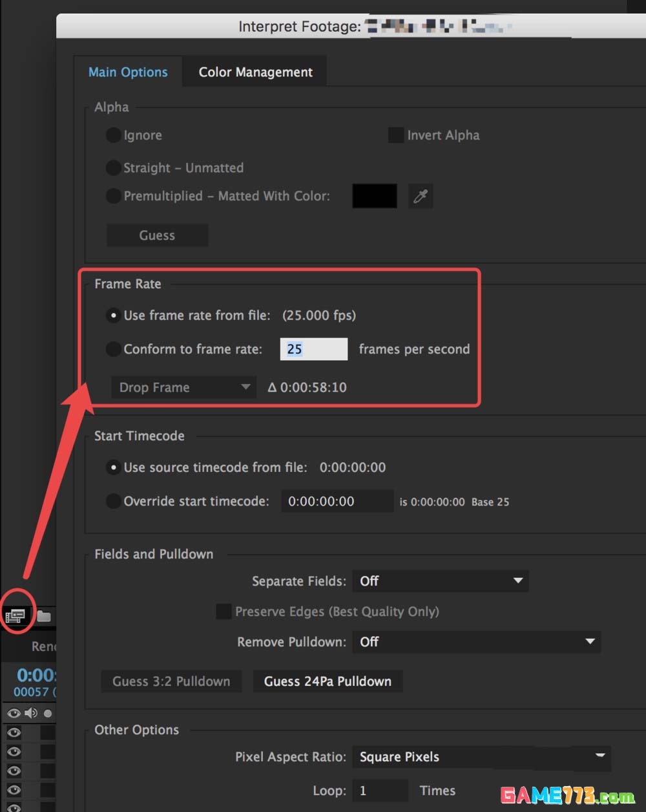Click the blue current time display in timeline
The height and width of the screenshot is (812, 646).
(x=36, y=676)
